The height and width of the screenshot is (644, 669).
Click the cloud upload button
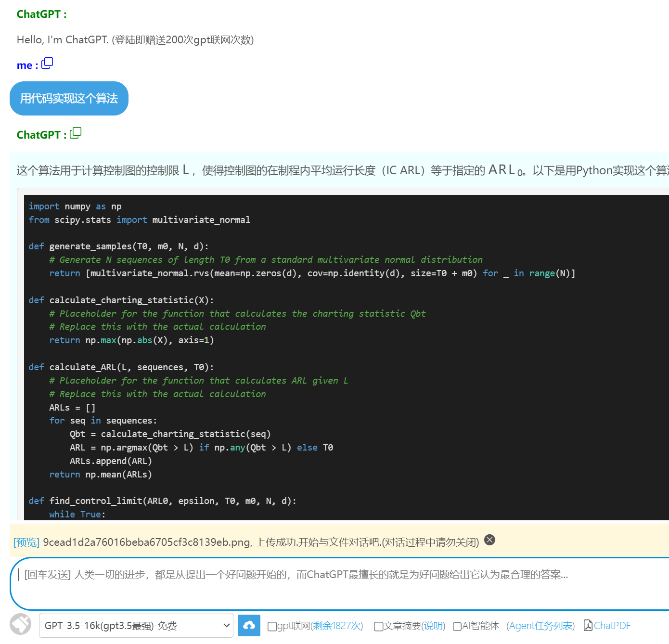click(x=249, y=625)
